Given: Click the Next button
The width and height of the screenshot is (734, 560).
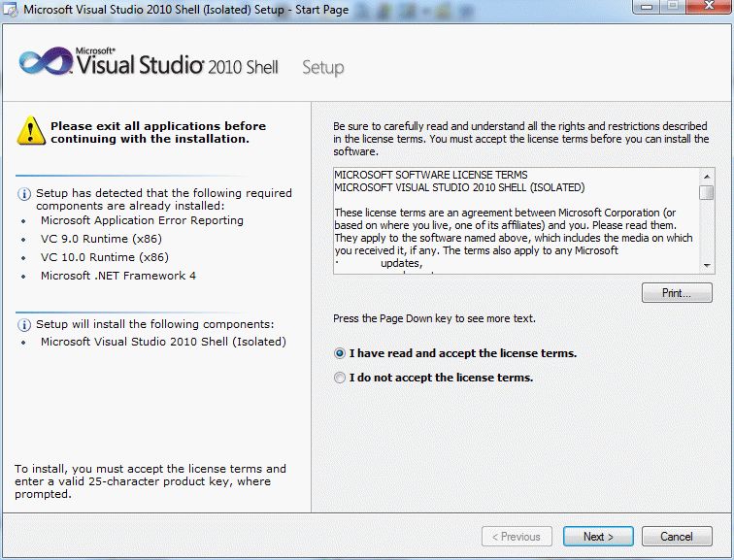Looking at the screenshot, I should [x=598, y=536].
